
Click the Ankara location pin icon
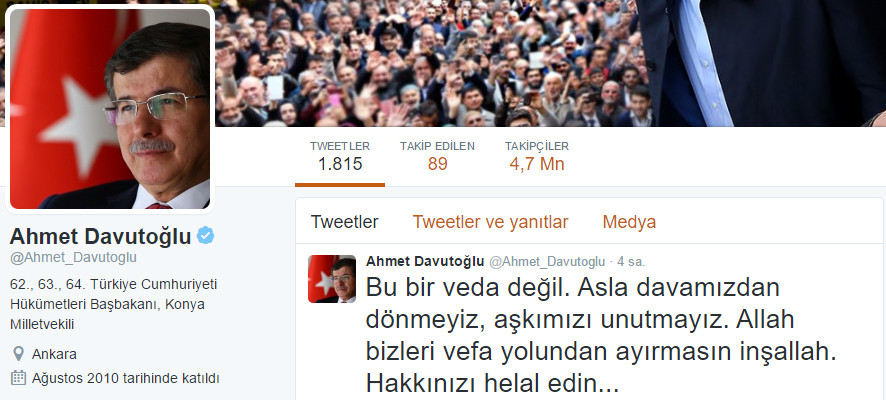click(19, 354)
